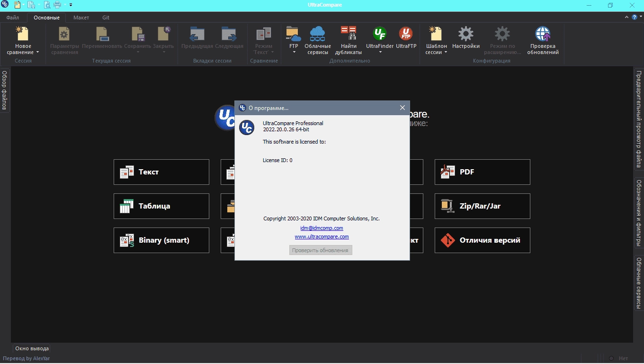
Task: Start a PDF comparison tile
Action: click(x=483, y=172)
